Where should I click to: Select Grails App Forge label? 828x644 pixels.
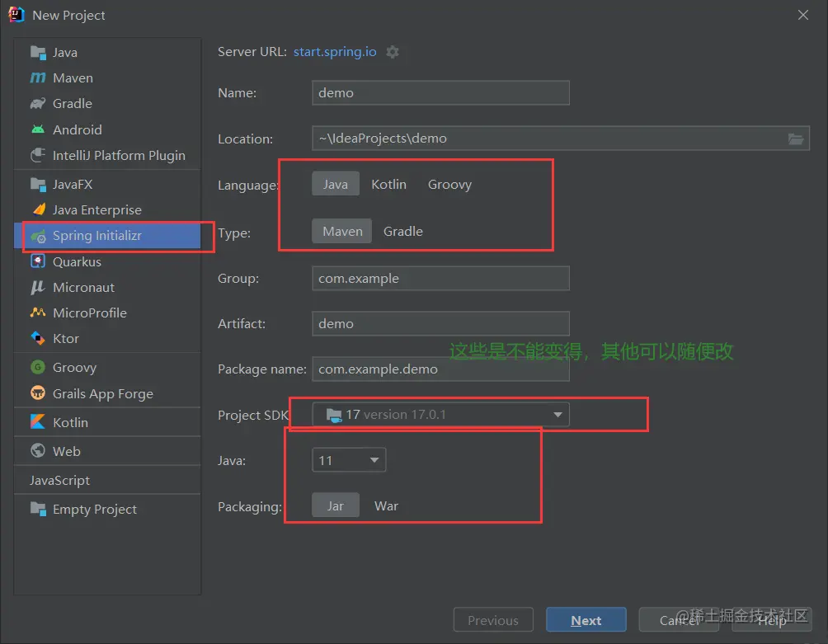[x=103, y=394]
